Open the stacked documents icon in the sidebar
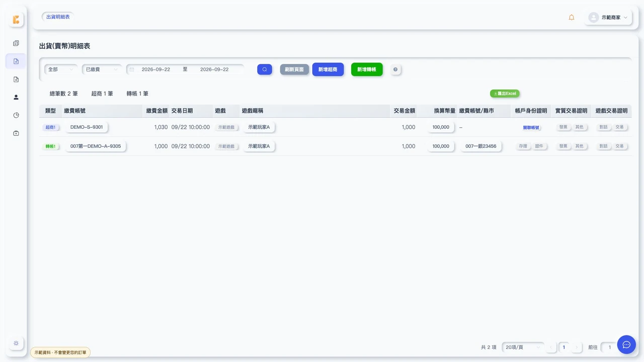Screen dimensions: 644x362 [16, 43]
